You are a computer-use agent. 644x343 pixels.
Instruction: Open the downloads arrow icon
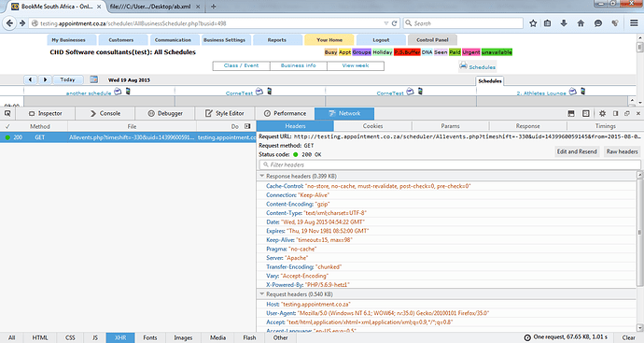coord(564,23)
